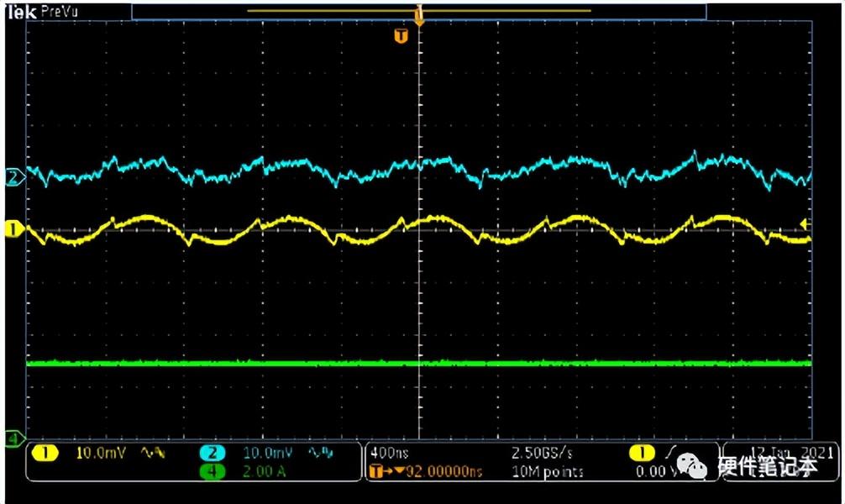Click the yellow trigger level arrow at right edge

point(805,223)
